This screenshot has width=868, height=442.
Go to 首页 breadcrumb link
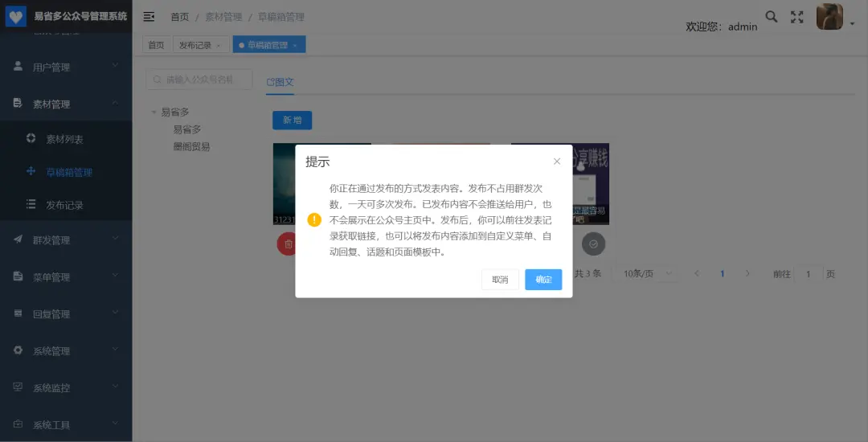(x=179, y=17)
